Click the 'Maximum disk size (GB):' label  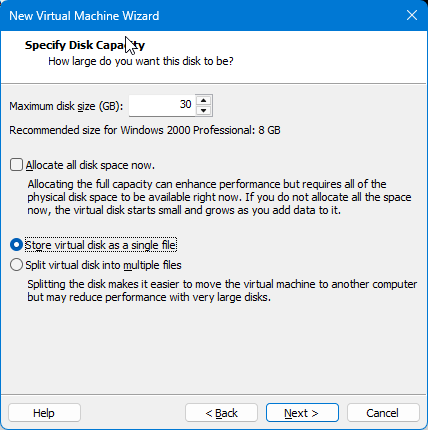coord(66,106)
